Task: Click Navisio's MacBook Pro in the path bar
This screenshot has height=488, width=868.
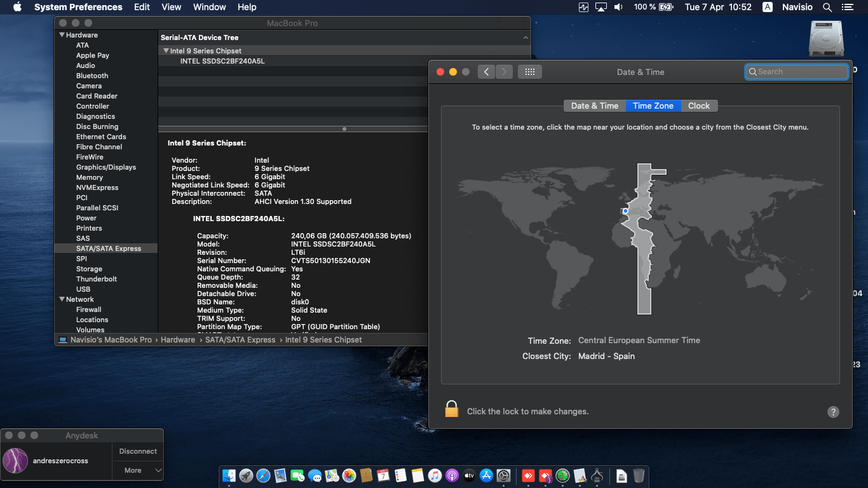Action: [x=105, y=340]
